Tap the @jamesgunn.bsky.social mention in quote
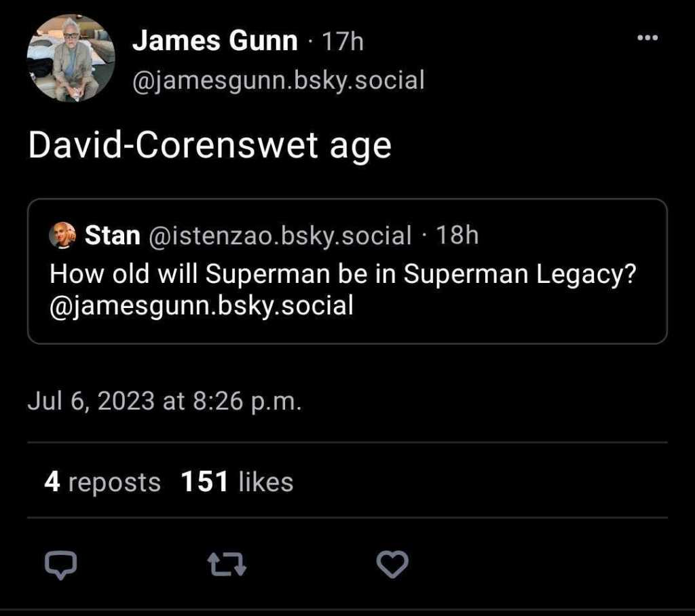 (202, 305)
